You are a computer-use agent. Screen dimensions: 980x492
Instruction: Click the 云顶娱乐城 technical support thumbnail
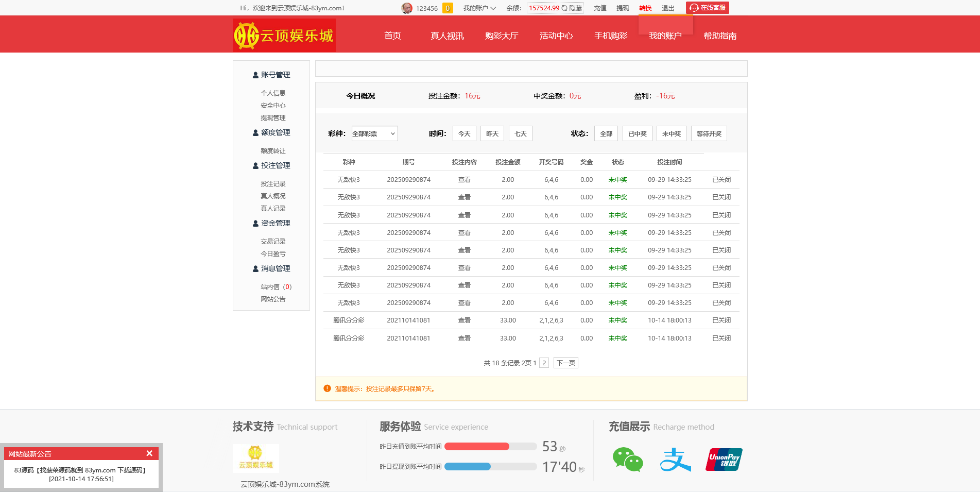pos(255,458)
